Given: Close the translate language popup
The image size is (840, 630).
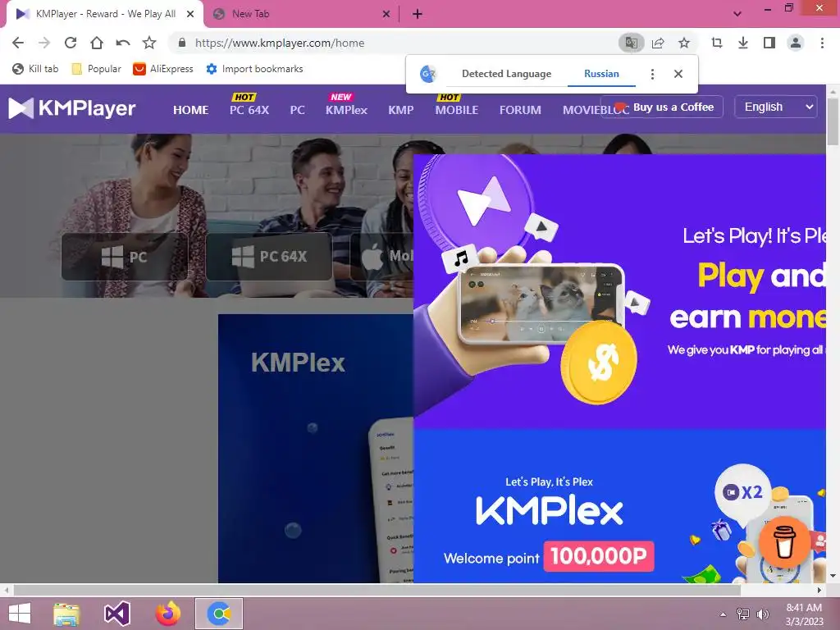Looking at the screenshot, I should [678, 74].
